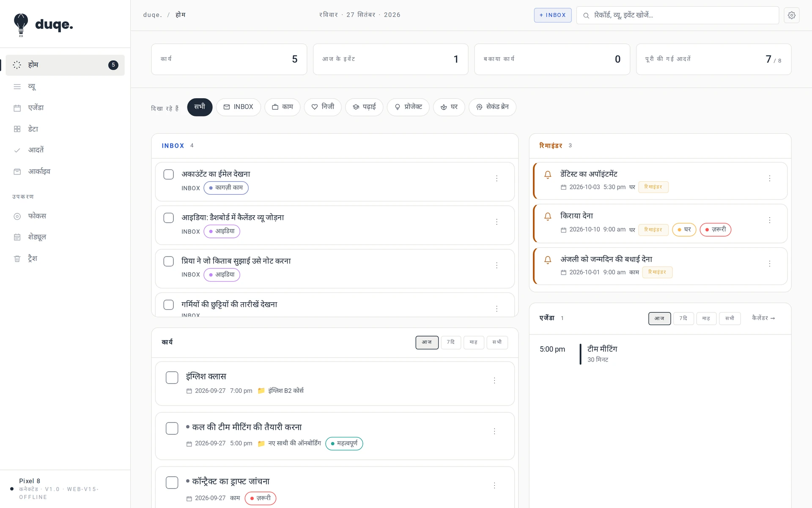Viewport: 812px width, 508px height.
Task: Click the ज़रूरी tag on किराया देना
Action: click(715, 229)
